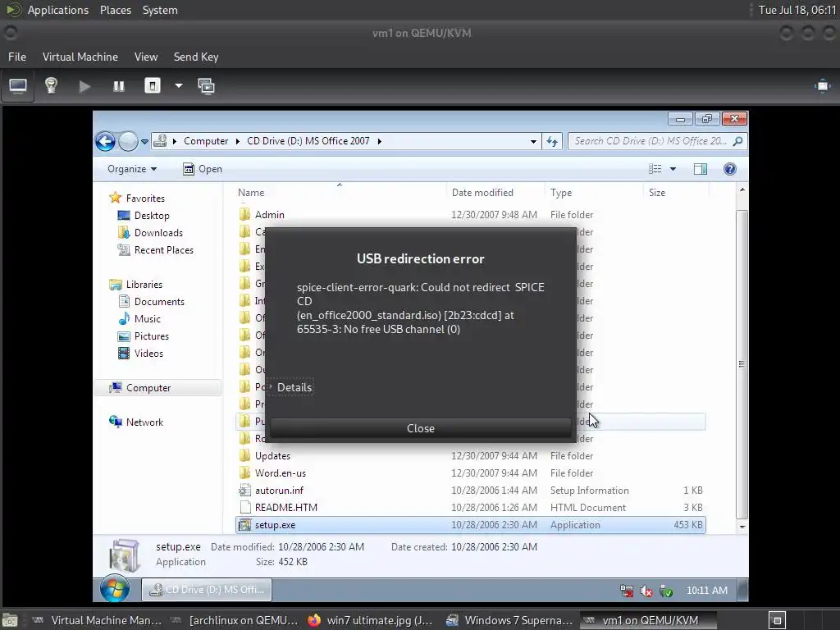840x630 pixels.
Task: Close the USB redirection error dialog
Action: (x=421, y=428)
